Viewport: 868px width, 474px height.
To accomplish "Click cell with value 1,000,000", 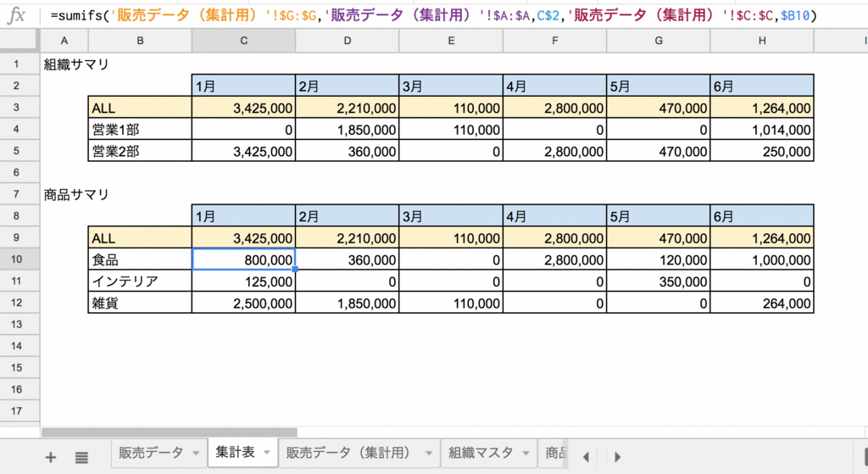I will pyautogui.click(x=762, y=259).
